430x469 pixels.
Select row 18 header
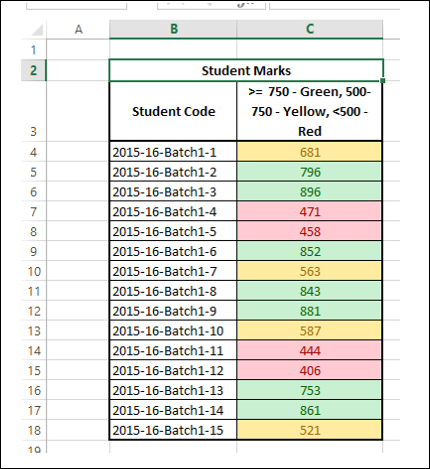point(33,430)
